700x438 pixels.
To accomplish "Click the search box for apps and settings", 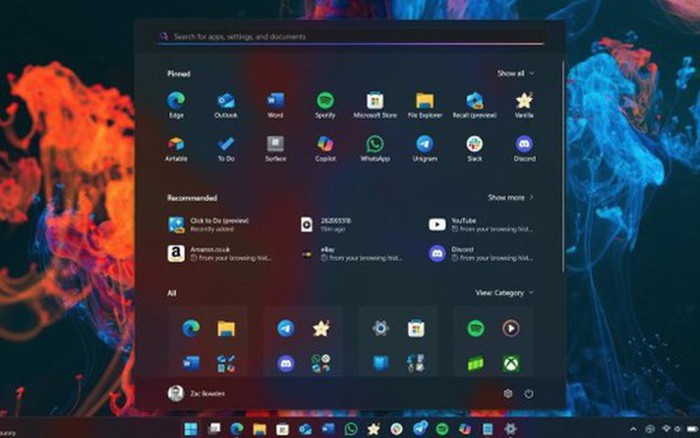I will point(351,37).
